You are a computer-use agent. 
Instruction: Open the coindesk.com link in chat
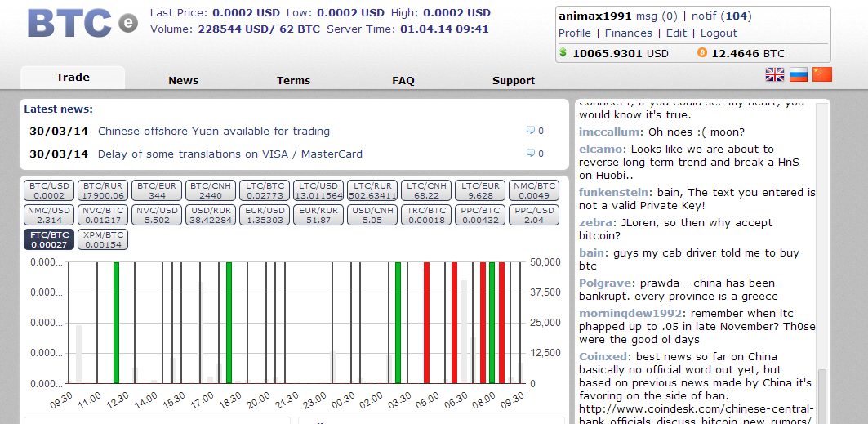click(697, 415)
